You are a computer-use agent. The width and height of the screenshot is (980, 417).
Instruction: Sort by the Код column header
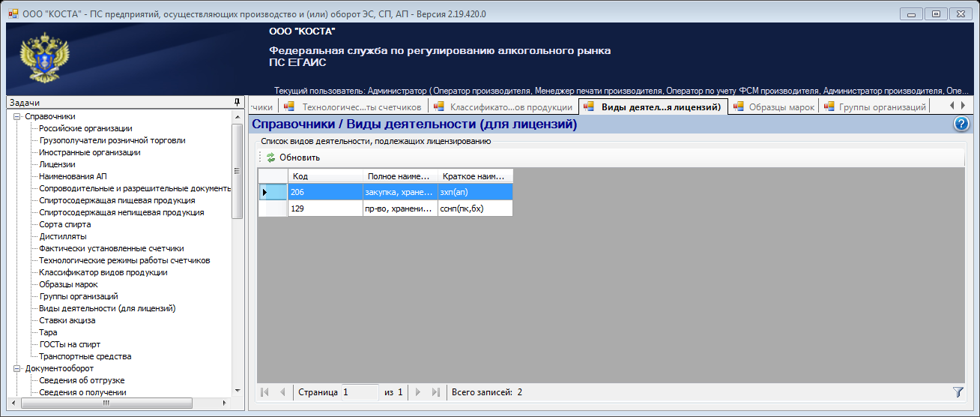(x=325, y=176)
